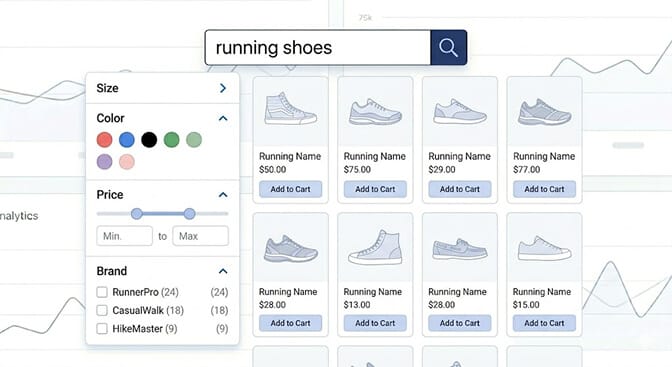Click the left price slider handle

pos(137,214)
